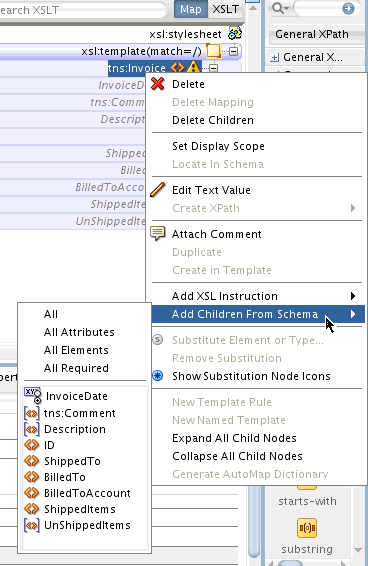Image resolution: width=368 pixels, height=566 pixels.
Task: Switch to the XSLT view tab
Action: [x=225, y=9]
